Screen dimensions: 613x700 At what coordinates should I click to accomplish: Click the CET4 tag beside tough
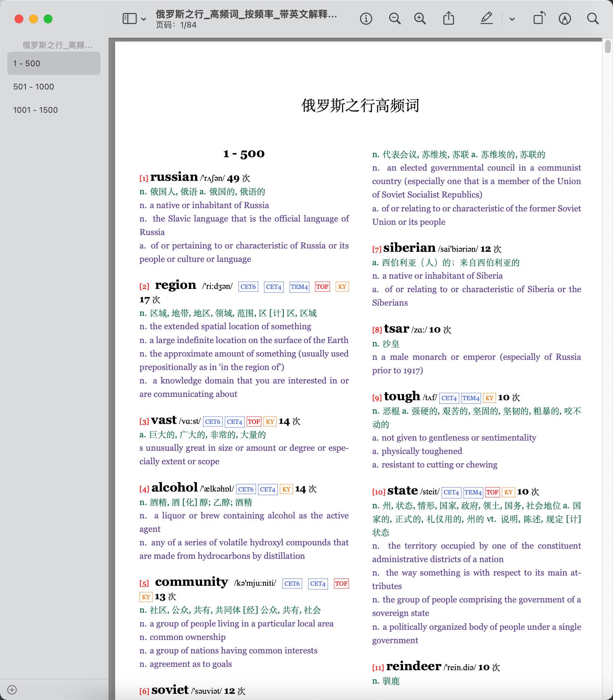[x=449, y=398]
